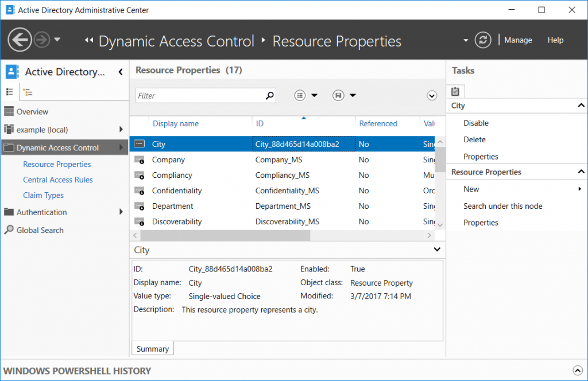The height and width of the screenshot is (381, 588).
Task: Select the Summary tab
Action: (x=152, y=348)
